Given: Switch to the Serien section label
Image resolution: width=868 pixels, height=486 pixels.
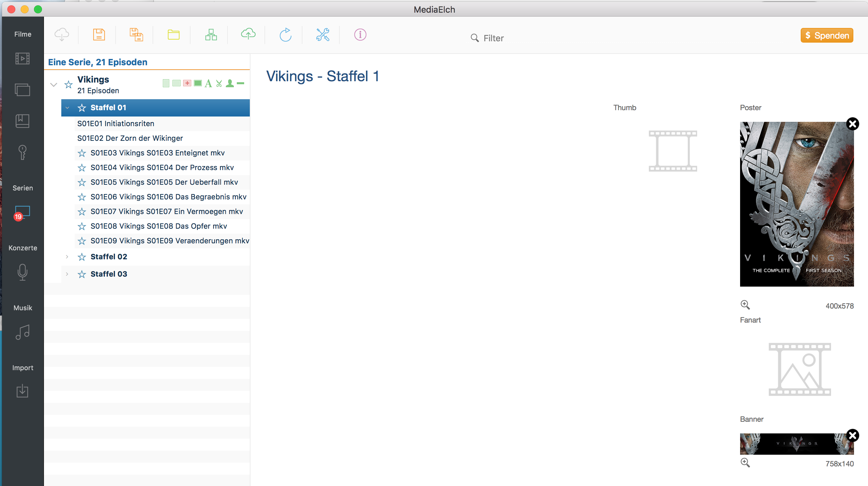Looking at the screenshot, I should point(23,188).
